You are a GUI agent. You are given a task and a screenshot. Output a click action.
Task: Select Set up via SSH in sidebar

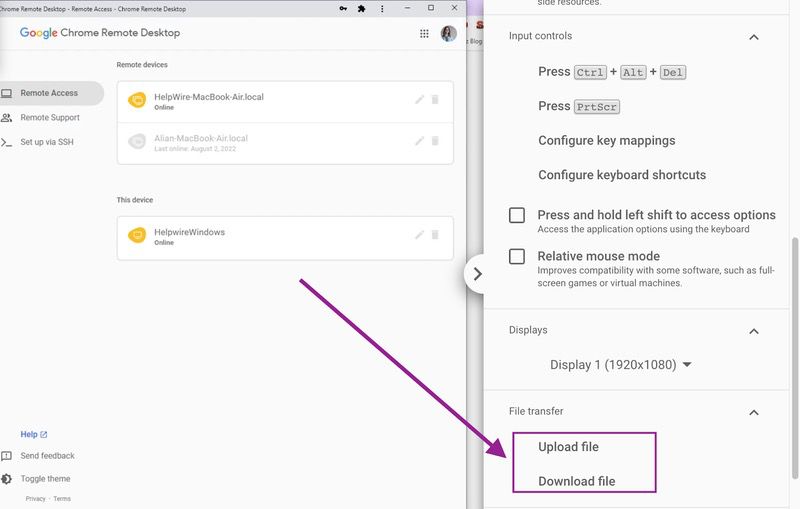coord(47,142)
